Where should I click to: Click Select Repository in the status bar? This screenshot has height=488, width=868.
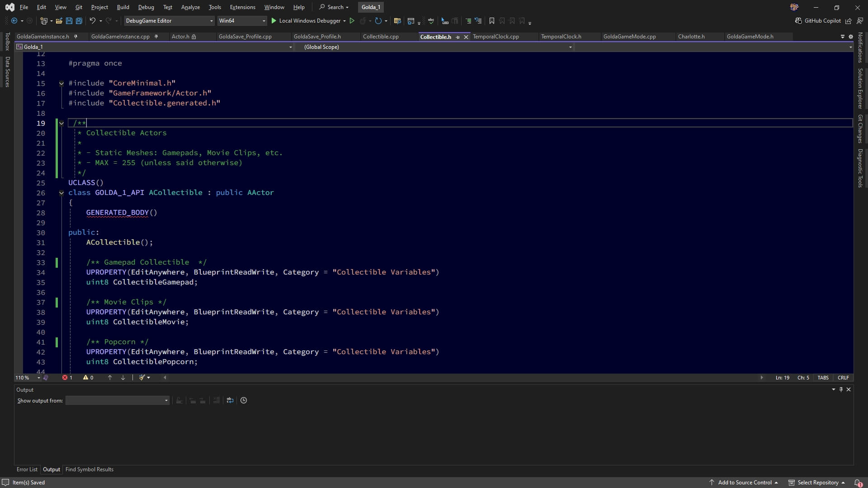[818, 483]
